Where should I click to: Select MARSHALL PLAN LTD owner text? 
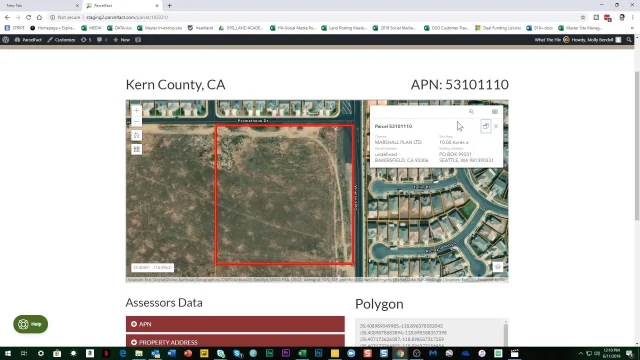tap(398, 142)
